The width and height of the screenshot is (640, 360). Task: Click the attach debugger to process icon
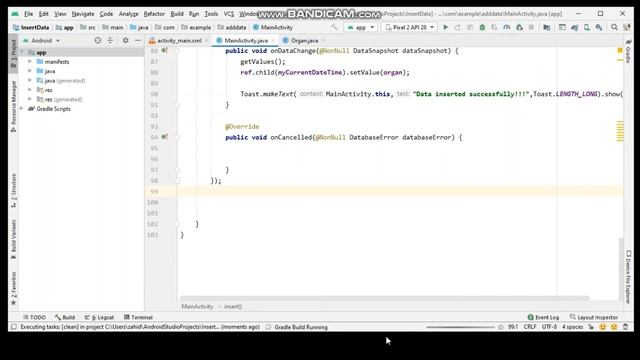point(519,27)
